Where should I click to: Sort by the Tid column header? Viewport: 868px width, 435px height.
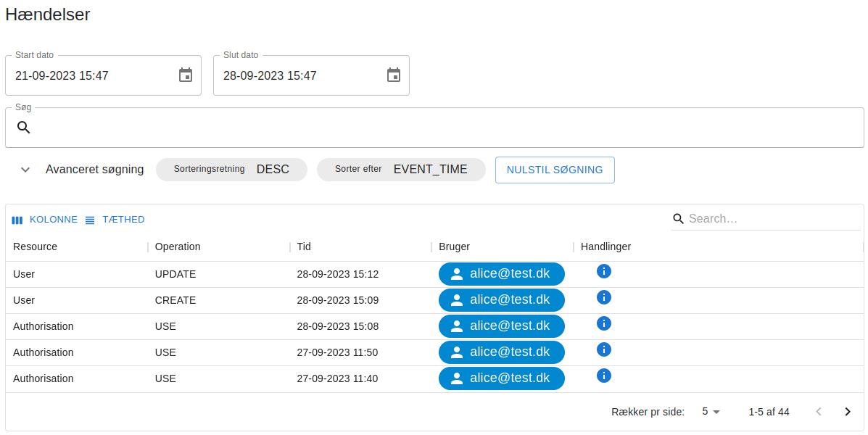pos(304,246)
